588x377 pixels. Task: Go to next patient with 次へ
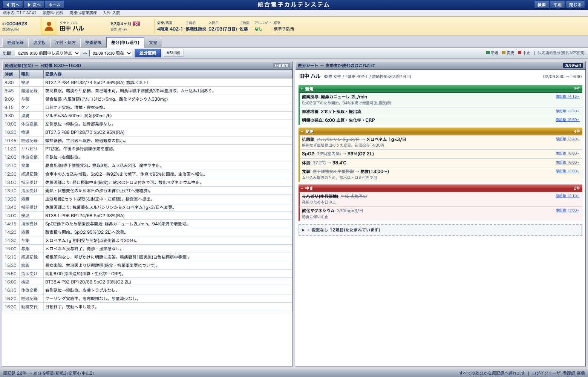[x=34, y=5]
